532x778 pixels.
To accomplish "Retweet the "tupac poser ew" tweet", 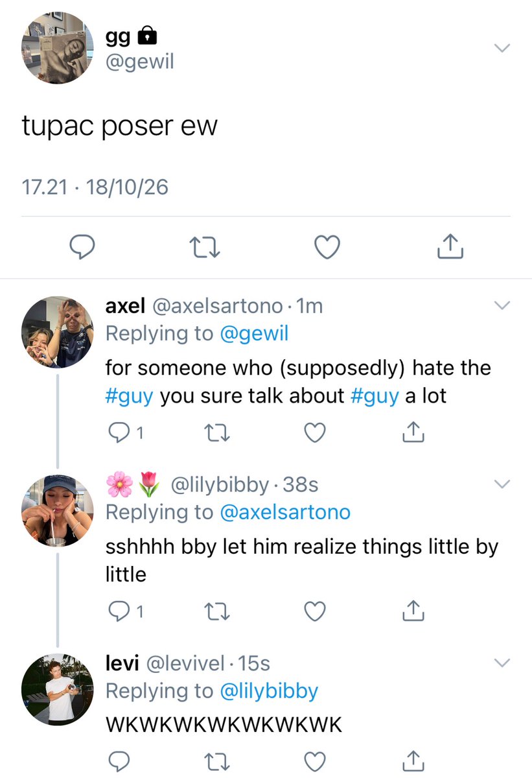I will pos(203,246).
